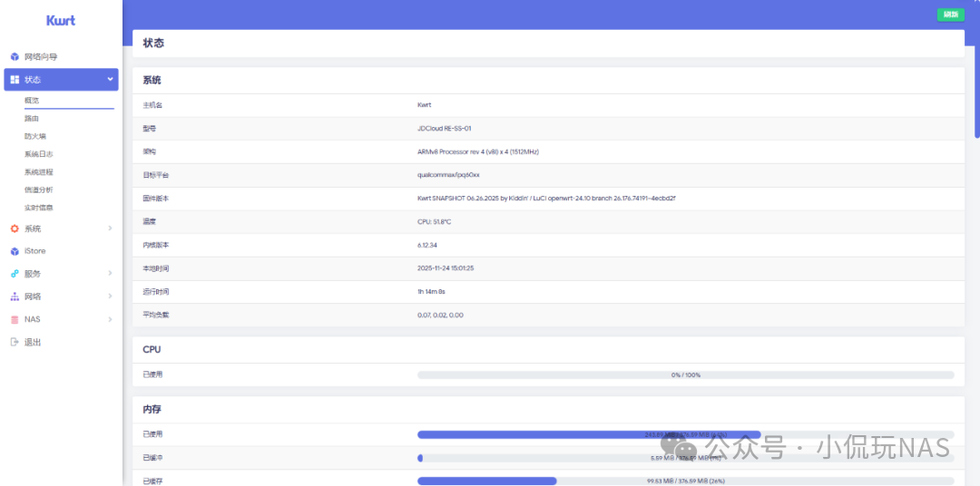Open the 路由 submenu item
980x486 pixels.
[33, 118]
